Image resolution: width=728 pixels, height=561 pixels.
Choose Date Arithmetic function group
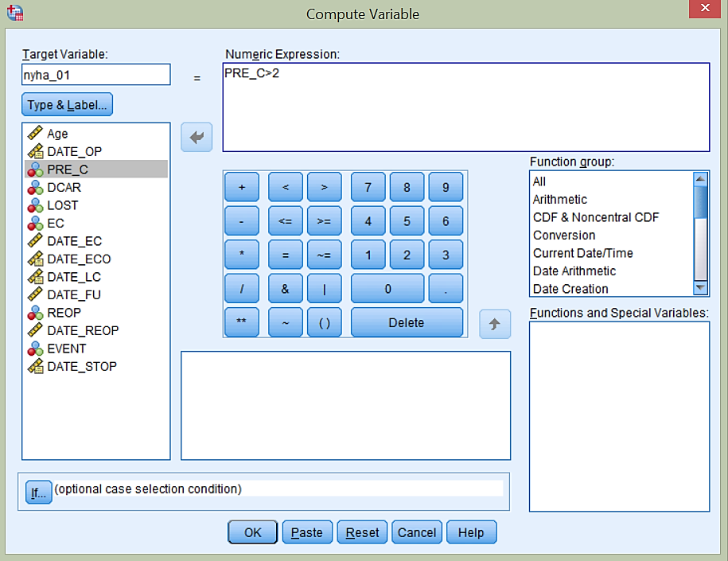click(x=574, y=271)
